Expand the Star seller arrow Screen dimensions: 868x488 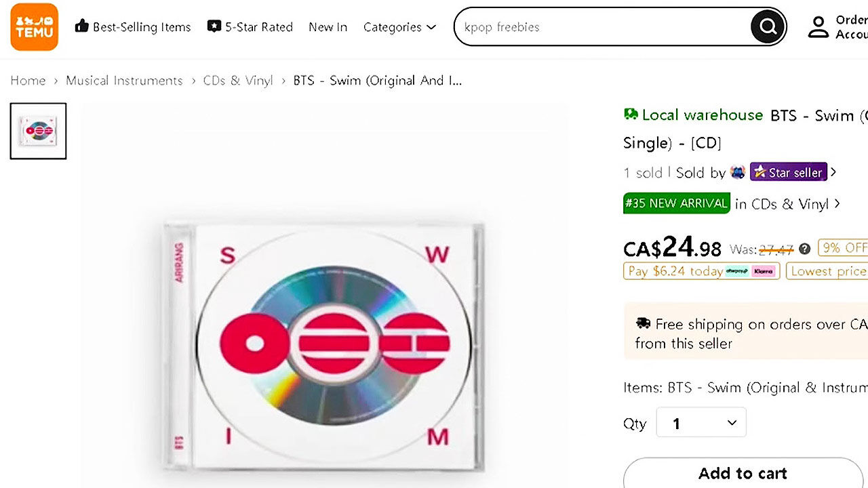(x=833, y=172)
